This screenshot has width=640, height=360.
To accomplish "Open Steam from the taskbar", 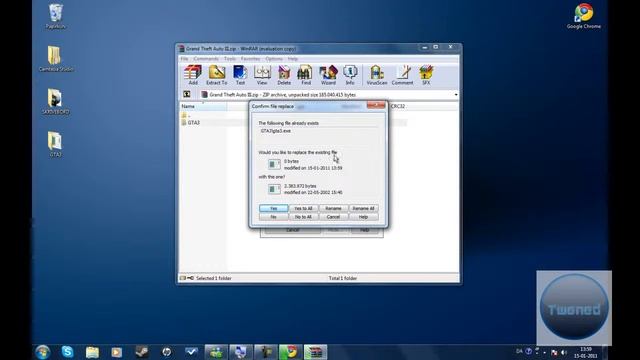I will click(x=142, y=352).
